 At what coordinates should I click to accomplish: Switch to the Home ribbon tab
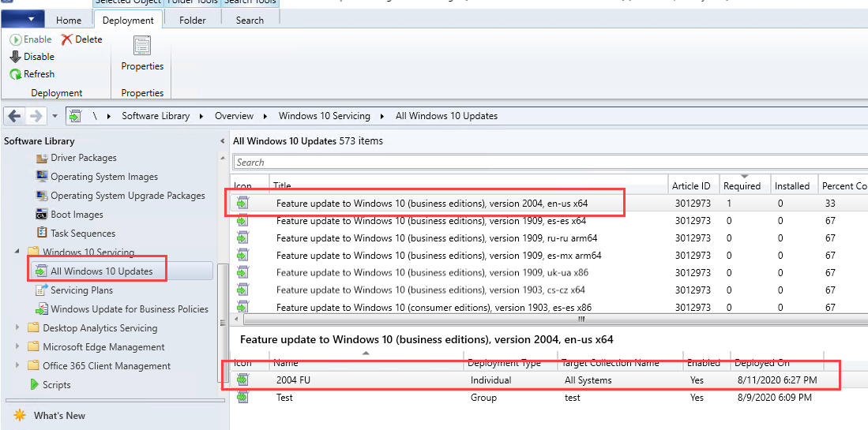click(69, 20)
